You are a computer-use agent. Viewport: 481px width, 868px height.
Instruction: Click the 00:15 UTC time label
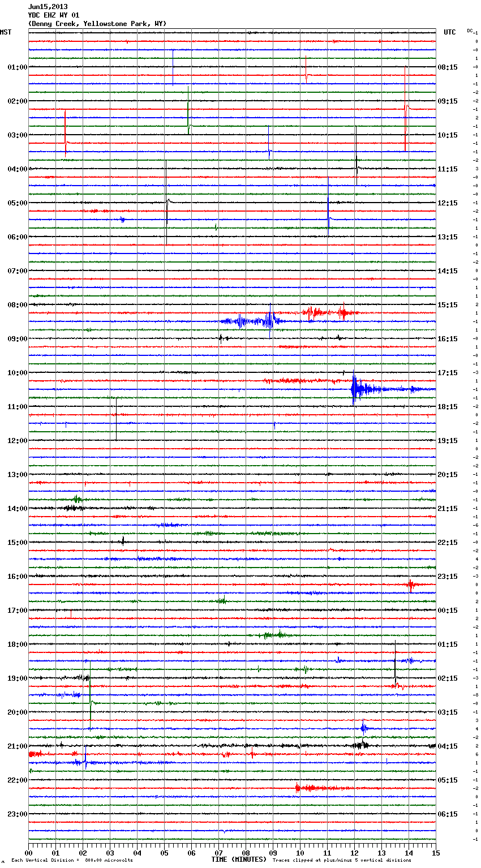coord(448,611)
